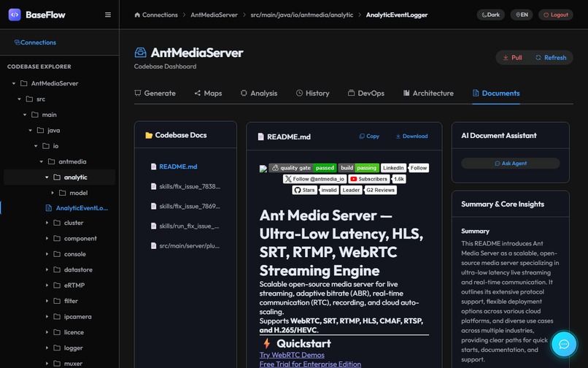Switch to the DevOps tab
Viewport: 588px width, 368px height.
(x=366, y=93)
